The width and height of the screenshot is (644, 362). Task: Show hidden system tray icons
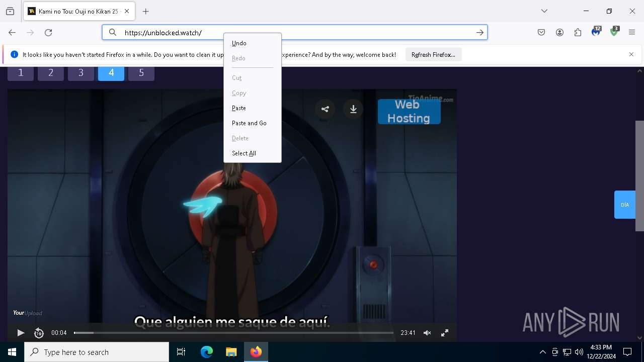point(542,352)
